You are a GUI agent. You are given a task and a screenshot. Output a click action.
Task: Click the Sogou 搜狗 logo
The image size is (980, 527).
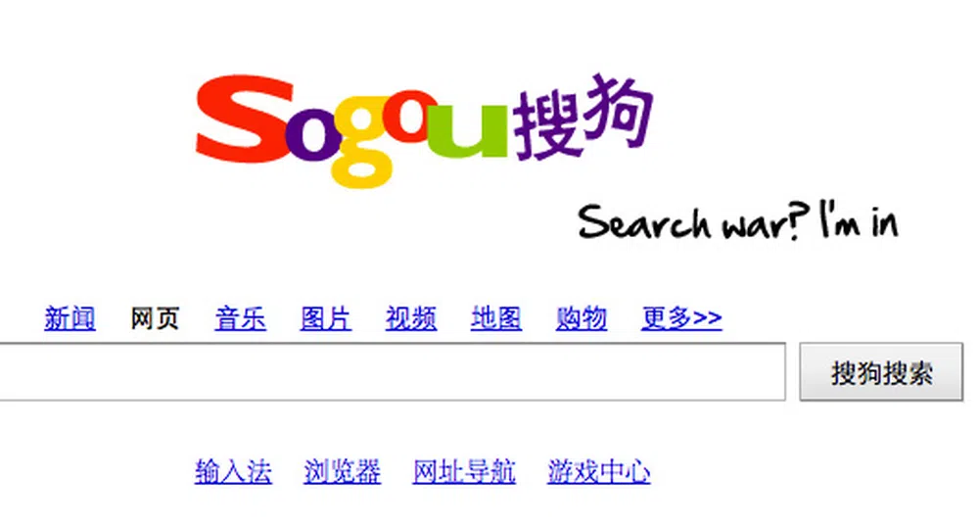click(424, 129)
